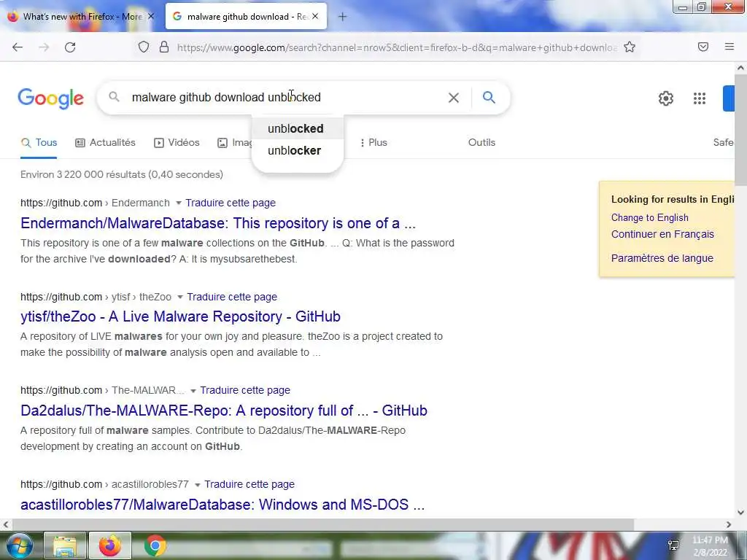Click the vertical scrollbar thumb
The height and width of the screenshot is (560, 747).
click(x=740, y=128)
